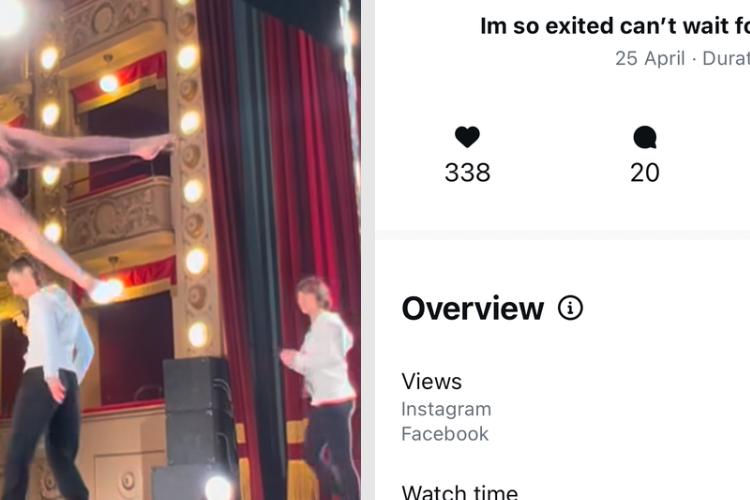Click the 25 April date text

(x=650, y=58)
